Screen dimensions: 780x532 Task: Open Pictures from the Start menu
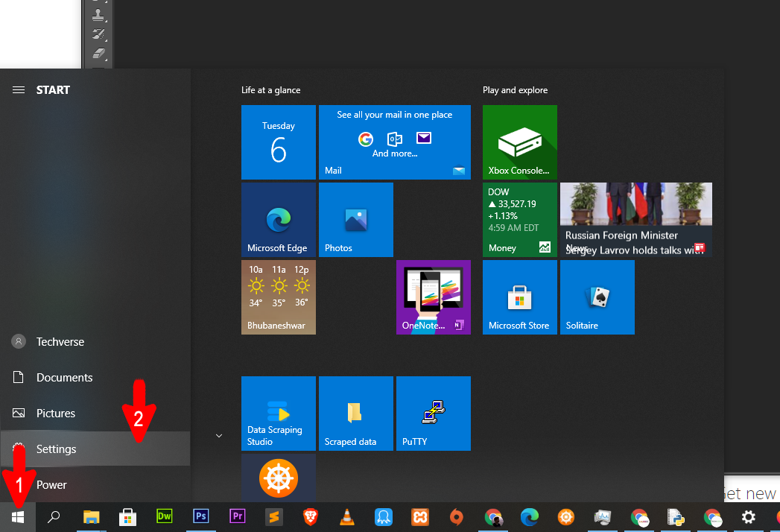pyautogui.click(x=95, y=414)
